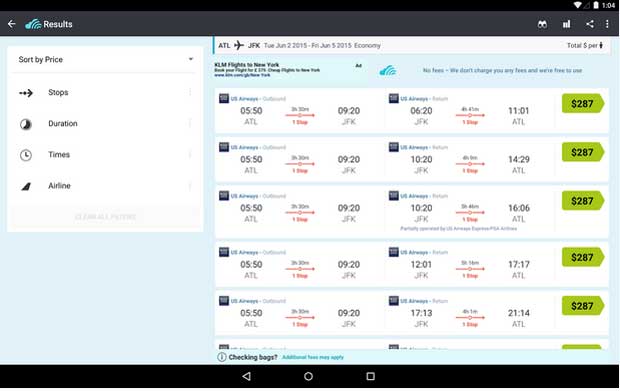Click the plane icon between ATL and JFK

pos(239,45)
